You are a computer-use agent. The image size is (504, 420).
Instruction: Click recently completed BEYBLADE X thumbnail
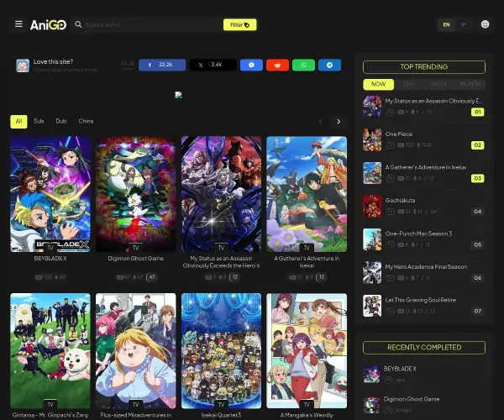[x=371, y=375]
